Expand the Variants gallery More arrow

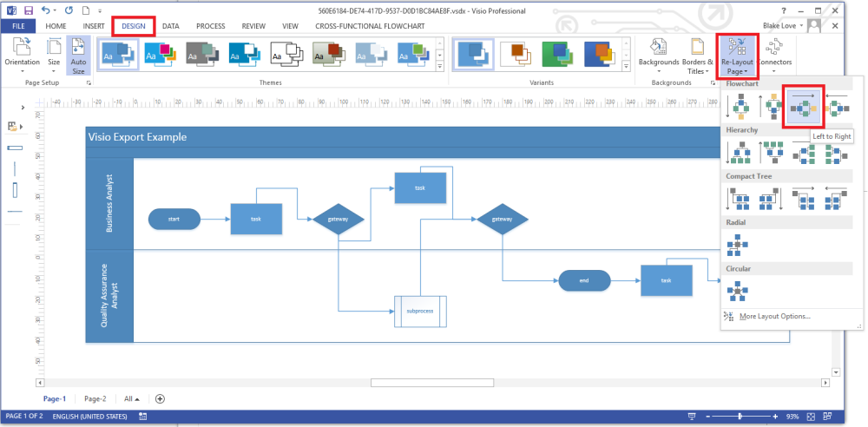click(626, 67)
